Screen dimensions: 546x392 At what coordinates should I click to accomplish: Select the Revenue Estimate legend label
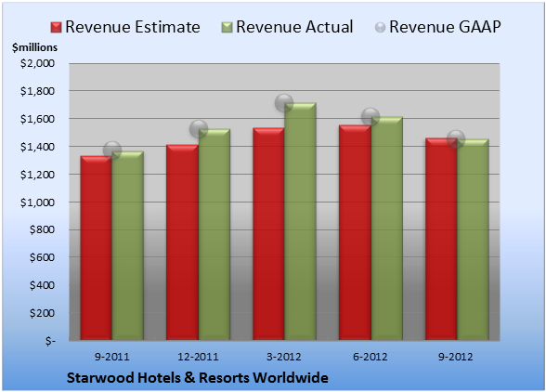(x=133, y=27)
